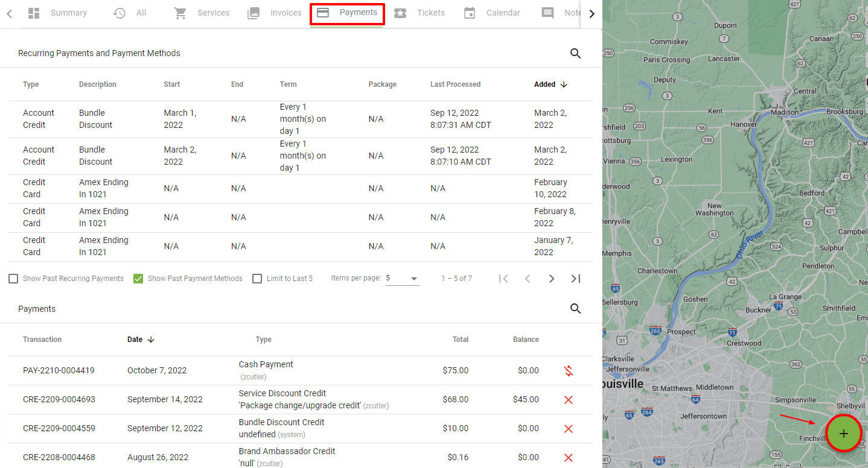
Task: Reverse the PAY-2210-0004419 cash payment
Action: [568, 371]
